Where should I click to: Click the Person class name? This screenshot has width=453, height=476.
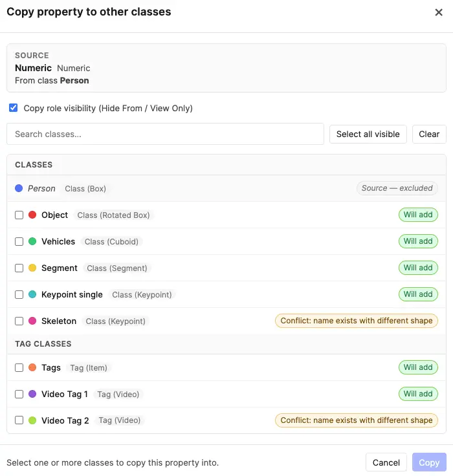(41, 188)
